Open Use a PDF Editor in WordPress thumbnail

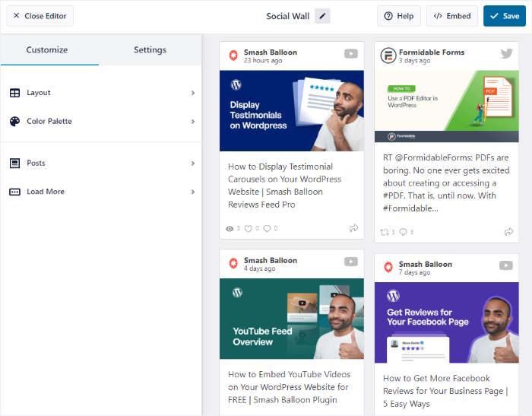tap(447, 106)
